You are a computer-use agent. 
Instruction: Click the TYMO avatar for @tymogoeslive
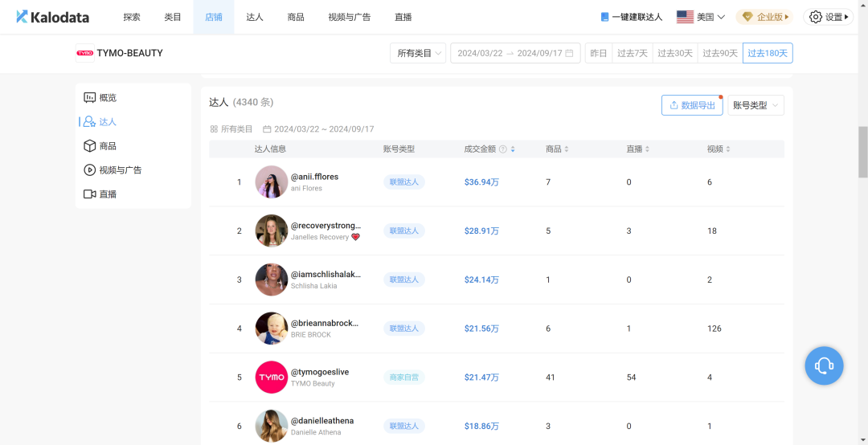pyautogui.click(x=271, y=378)
